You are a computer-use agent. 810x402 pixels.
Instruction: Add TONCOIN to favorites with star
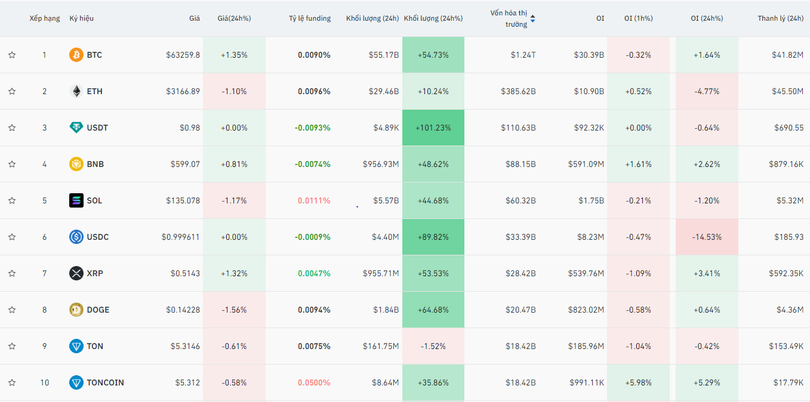(12, 382)
